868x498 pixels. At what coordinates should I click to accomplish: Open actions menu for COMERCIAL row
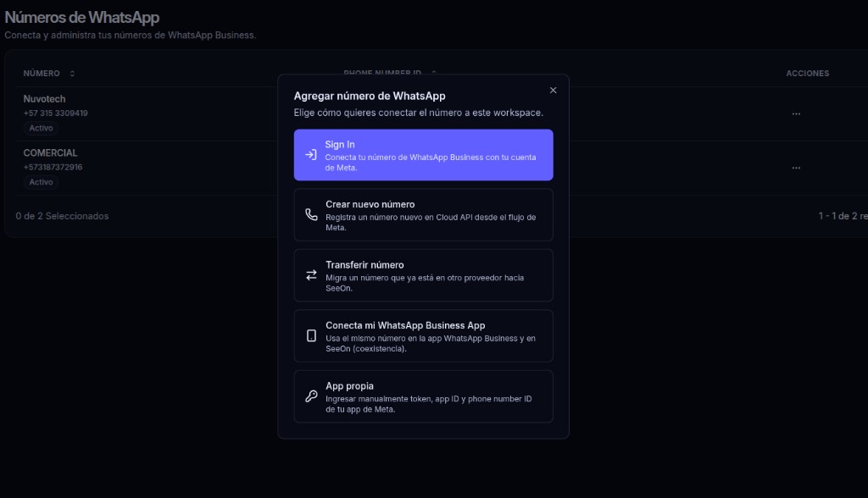pyautogui.click(x=796, y=168)
